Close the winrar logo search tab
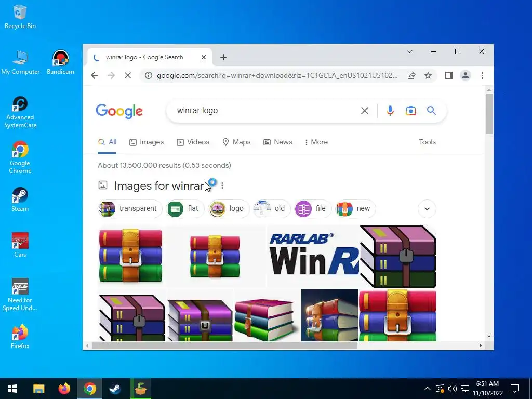Screen dimensions: 532x399 (204, 57)
